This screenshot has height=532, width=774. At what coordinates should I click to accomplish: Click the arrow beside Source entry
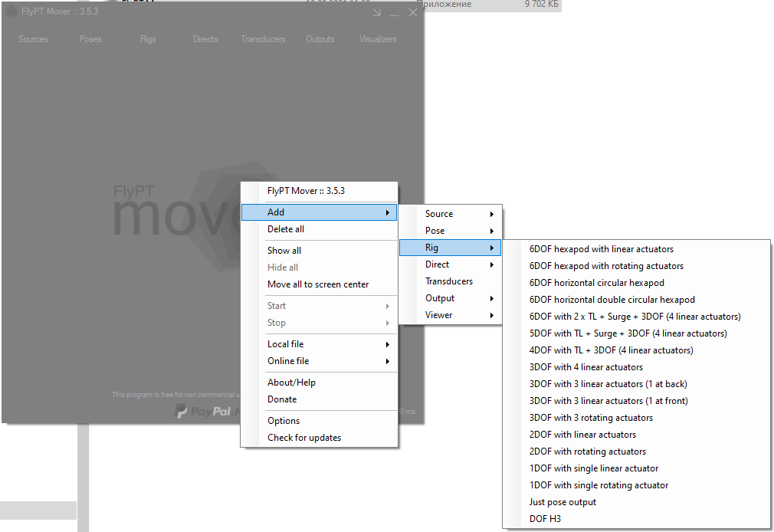coord(492,214)
